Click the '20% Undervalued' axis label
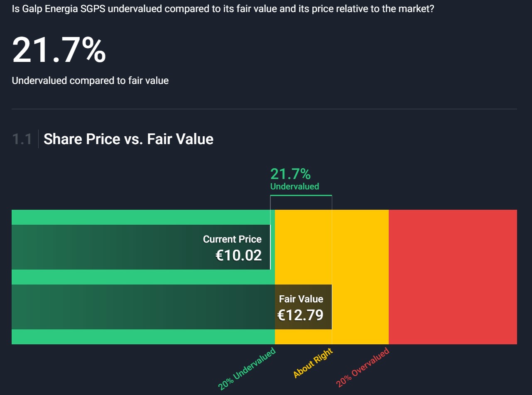This screenshot has width=532, height=395. [x=247, y=369]
